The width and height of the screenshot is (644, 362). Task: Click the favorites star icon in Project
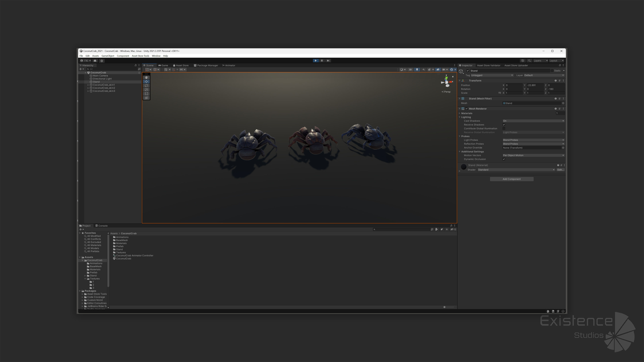click(447, 229)
